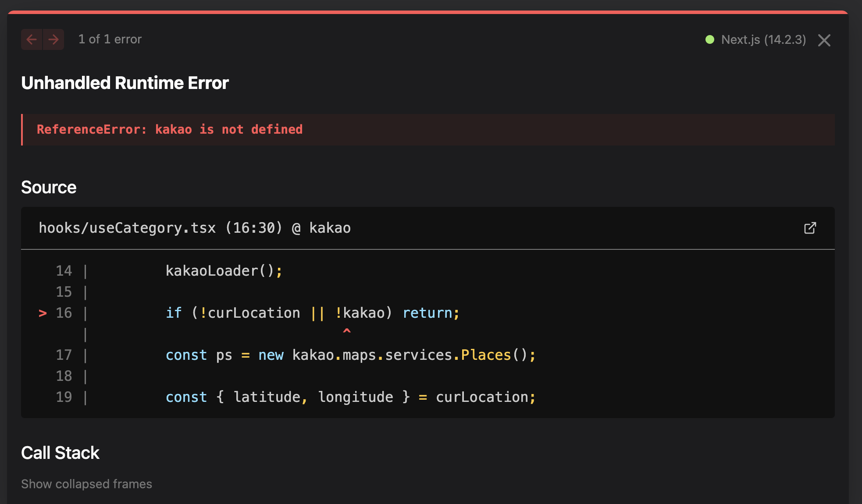Click the Next.js (14.2.3) version label
Screen dimensions: 862x504
coord(763,39)
